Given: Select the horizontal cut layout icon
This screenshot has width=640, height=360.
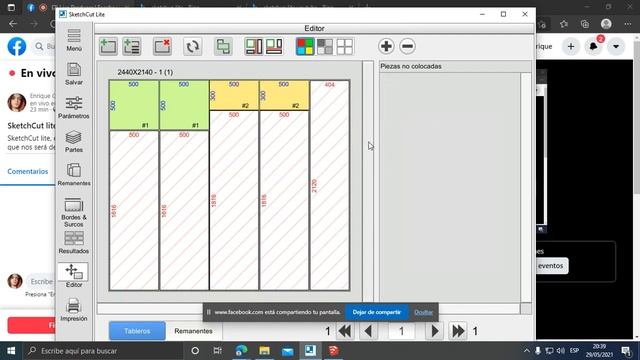Looking at the screenshot, I should [274, 46].
